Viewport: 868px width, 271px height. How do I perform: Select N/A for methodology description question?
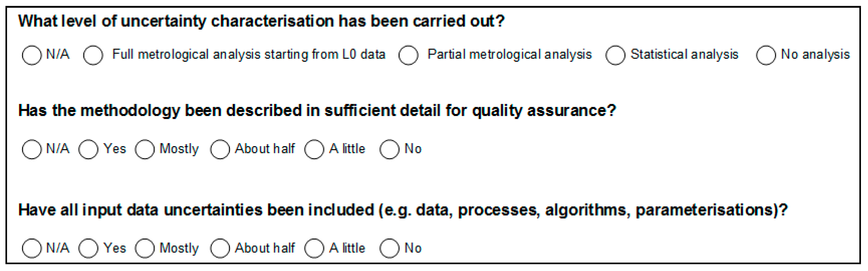click(31, 149)
